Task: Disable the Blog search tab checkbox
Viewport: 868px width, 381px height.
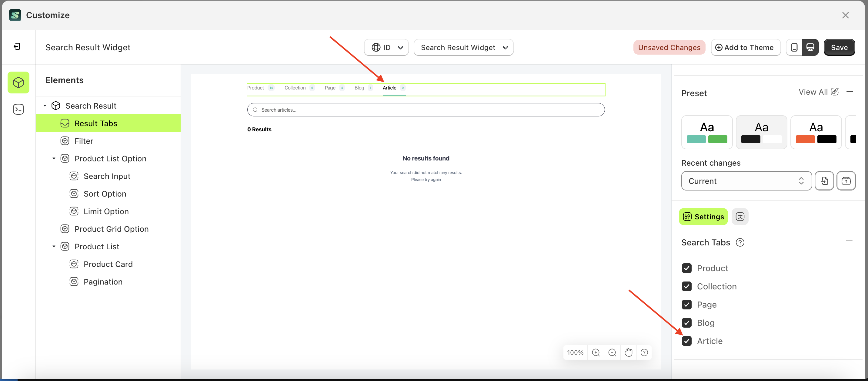Action: 687,323
